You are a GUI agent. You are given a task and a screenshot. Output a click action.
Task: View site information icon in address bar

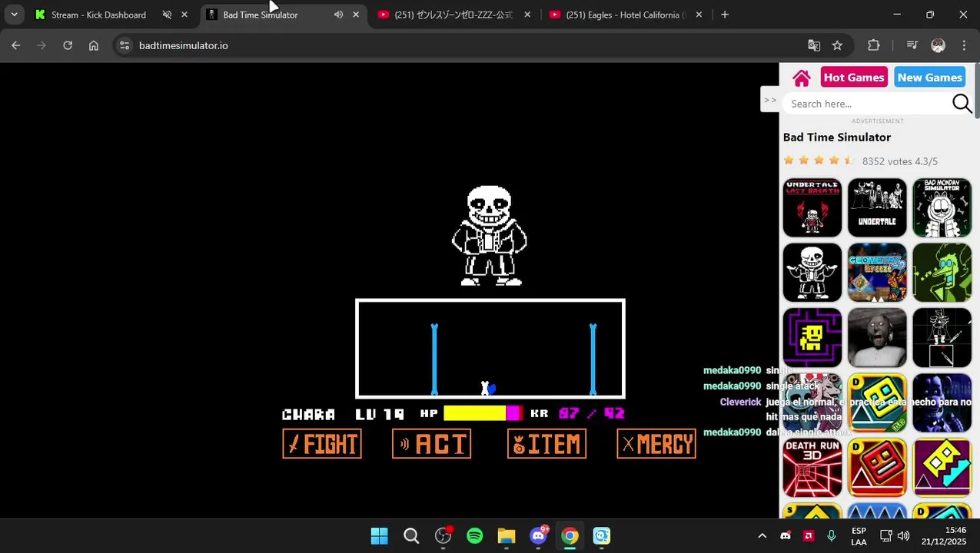click(125, 45)
